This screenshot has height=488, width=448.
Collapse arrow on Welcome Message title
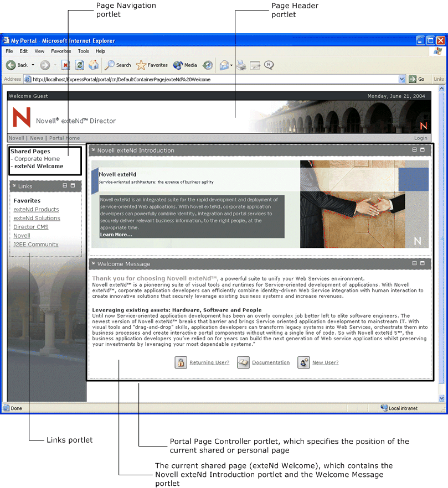[x=93, y=263]
